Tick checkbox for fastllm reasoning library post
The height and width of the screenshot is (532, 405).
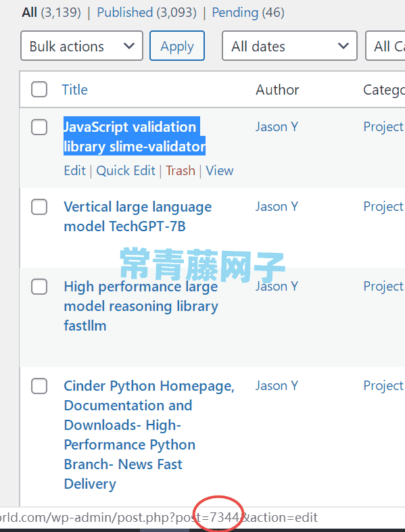pos(39,287)
